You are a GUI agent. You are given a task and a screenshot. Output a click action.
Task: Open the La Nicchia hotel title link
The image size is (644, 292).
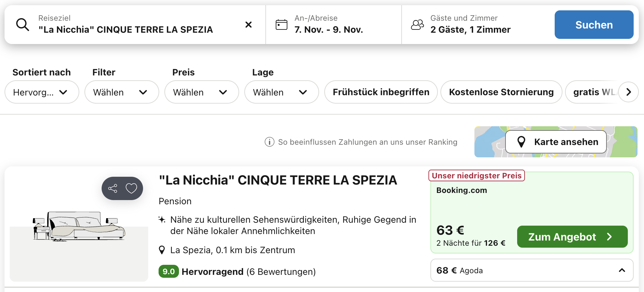click(x=278, y=180)
